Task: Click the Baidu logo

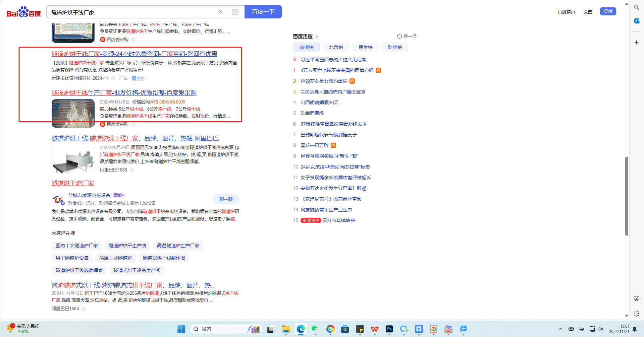Action: click(23, 12)
